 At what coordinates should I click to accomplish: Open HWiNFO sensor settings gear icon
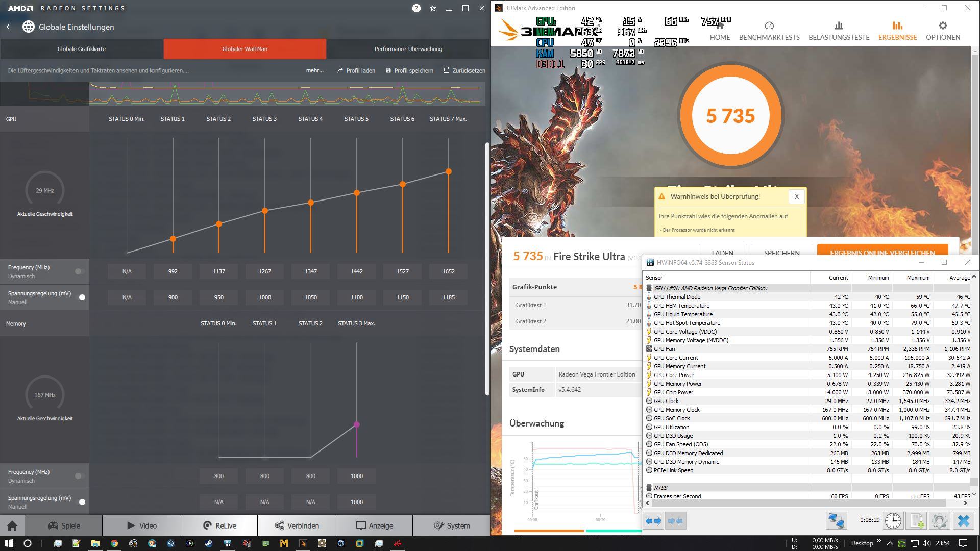pyautogui.click(x=939, y=520)
